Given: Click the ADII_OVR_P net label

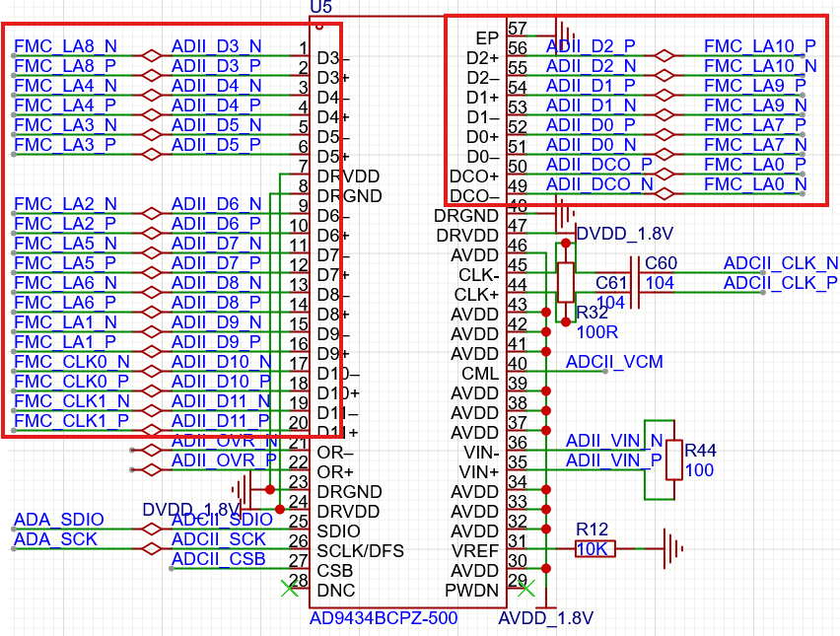Looking at the screenshot, I should pyautogui.click(x=224, y=460).
